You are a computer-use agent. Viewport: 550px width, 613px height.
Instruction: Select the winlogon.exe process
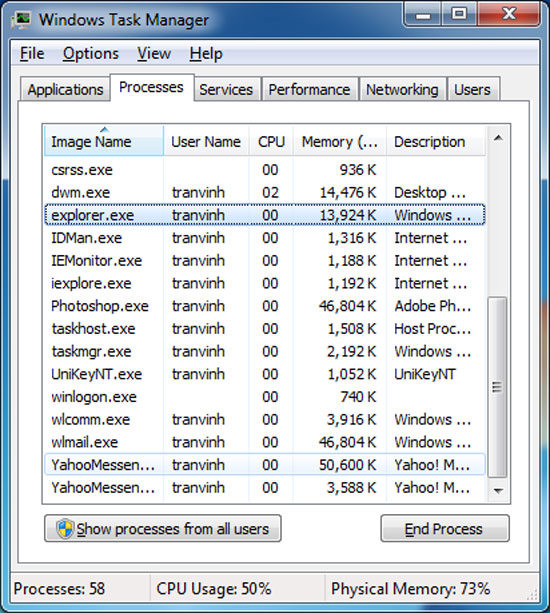(x=265, y=396)
